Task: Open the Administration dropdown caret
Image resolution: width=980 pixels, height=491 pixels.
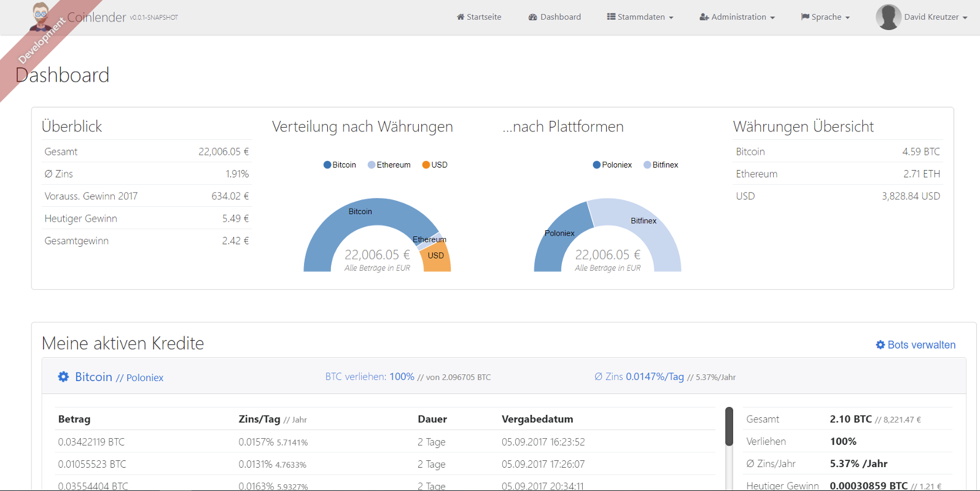Action: 772,18
